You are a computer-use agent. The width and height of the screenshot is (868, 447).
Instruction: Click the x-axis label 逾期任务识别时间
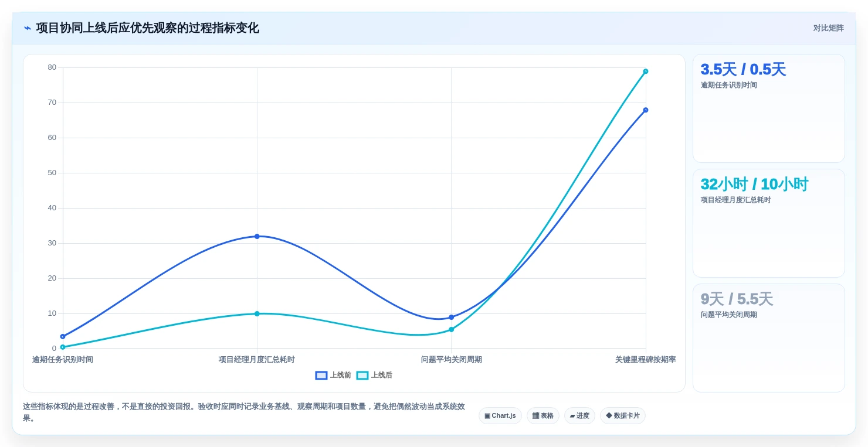click(x=63, y=360)
